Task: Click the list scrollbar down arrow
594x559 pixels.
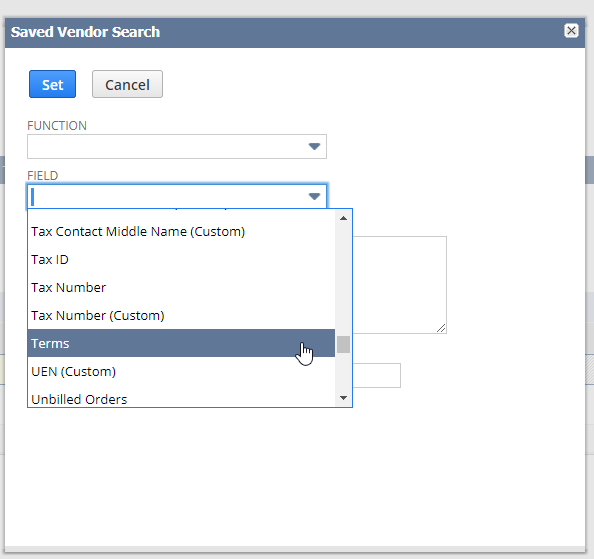Action: (x=344, y=398)
